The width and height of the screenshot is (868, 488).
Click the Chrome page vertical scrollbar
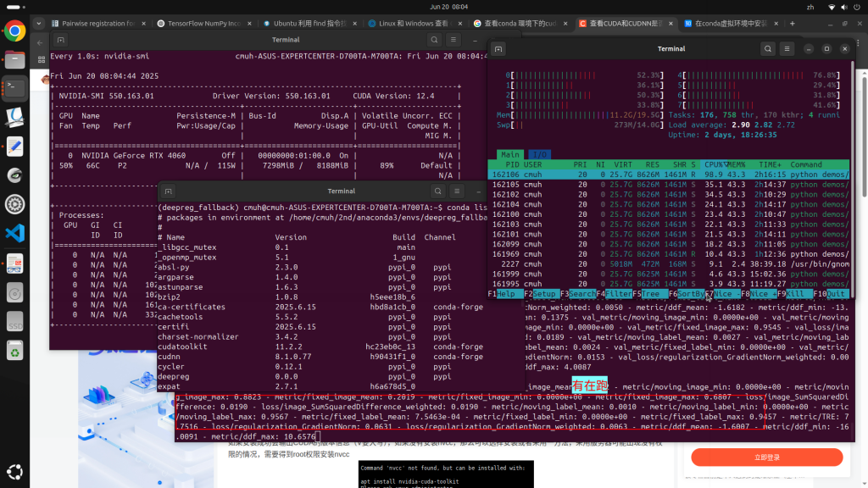864,137
